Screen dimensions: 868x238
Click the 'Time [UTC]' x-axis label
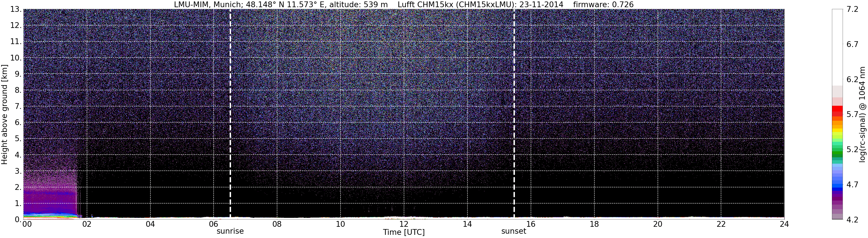404,232
